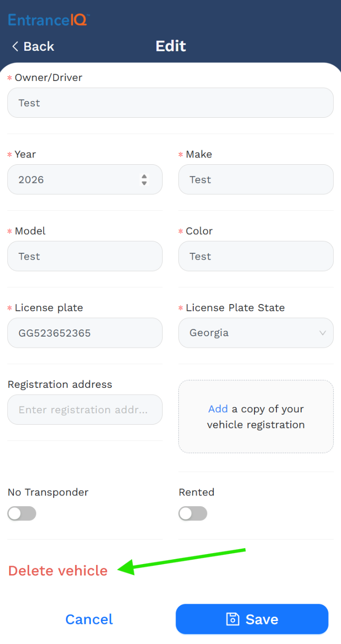Click the Delete vehicle link
The width and height of the screenshot is (341, 644).
[x=58, y=571]
